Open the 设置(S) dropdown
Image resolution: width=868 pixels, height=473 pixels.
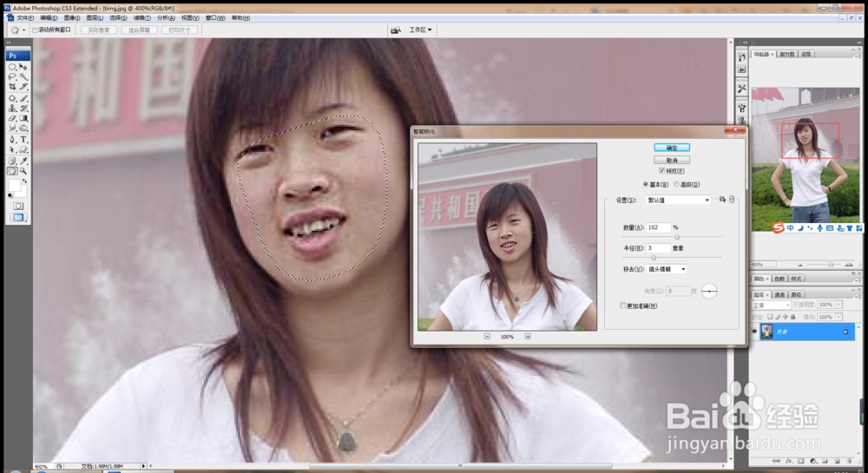pos(678,200)
